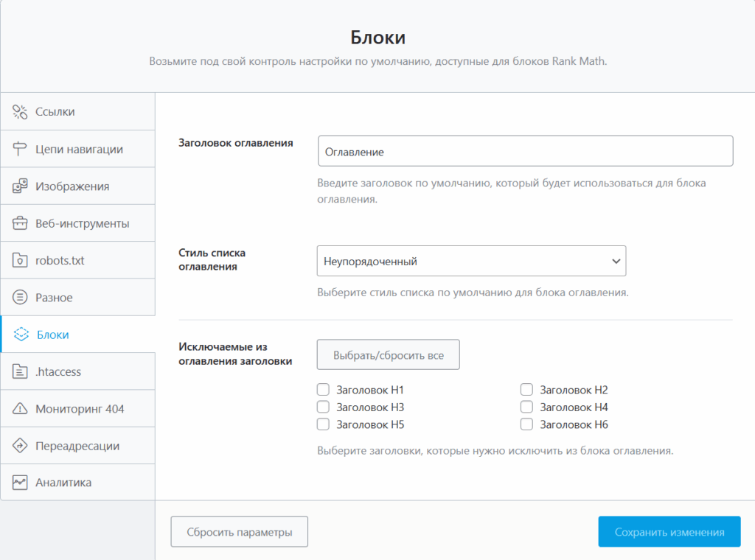Click the circled-lines icon for Разное
This screenshot has height=560, width=755.
21,298
